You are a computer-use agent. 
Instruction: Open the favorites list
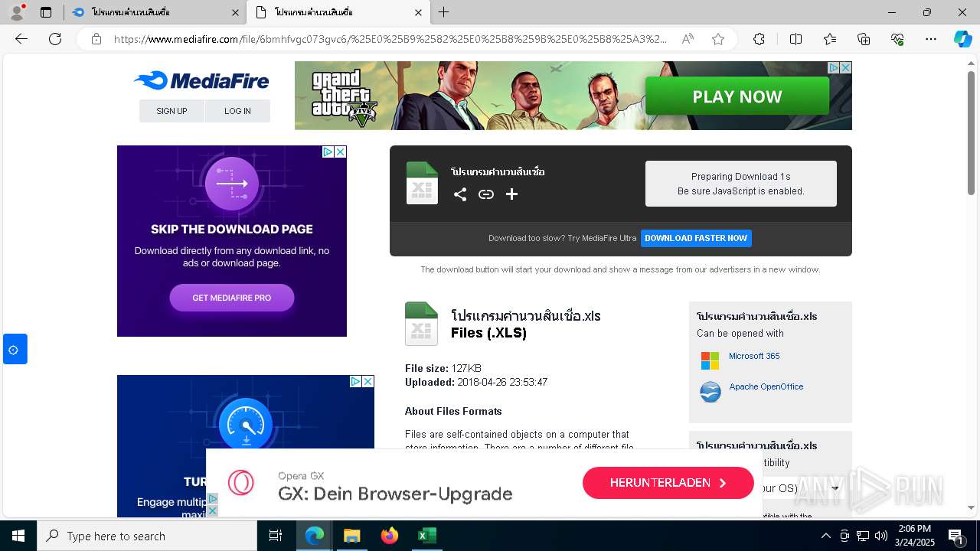(x=830, y=39)
